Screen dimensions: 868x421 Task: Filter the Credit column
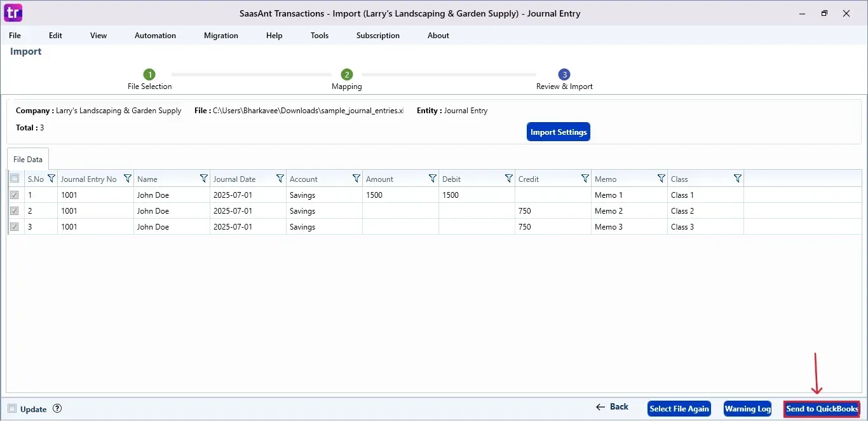pyautogui.click(x=585, y=179)
